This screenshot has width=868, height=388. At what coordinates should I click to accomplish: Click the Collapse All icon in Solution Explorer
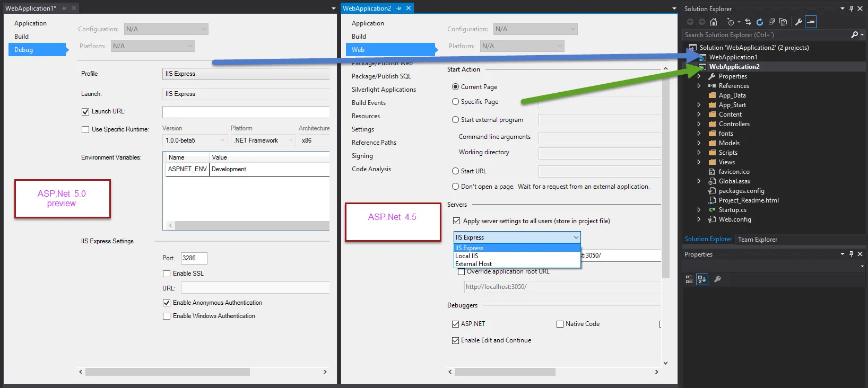point(771,22)
